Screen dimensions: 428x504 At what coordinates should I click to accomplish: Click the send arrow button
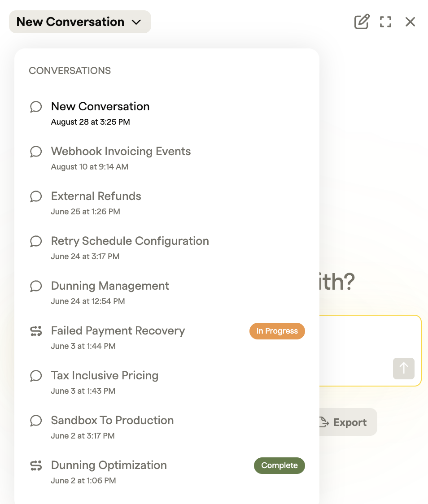pos(404,368)
